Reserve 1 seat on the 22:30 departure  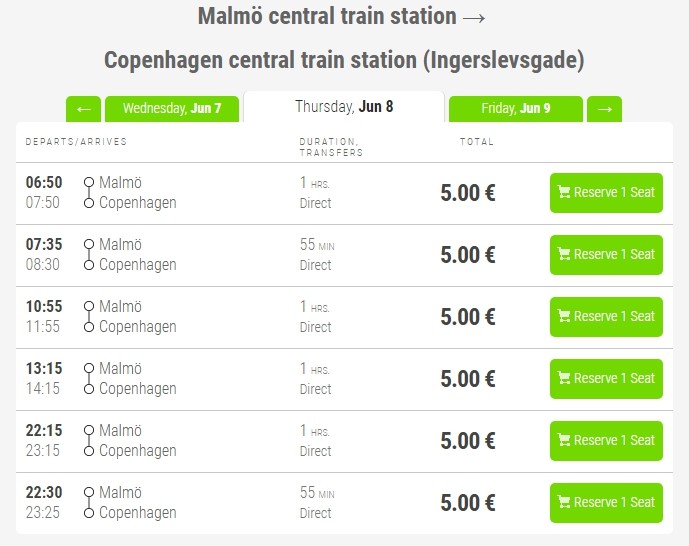pos(606,503)
